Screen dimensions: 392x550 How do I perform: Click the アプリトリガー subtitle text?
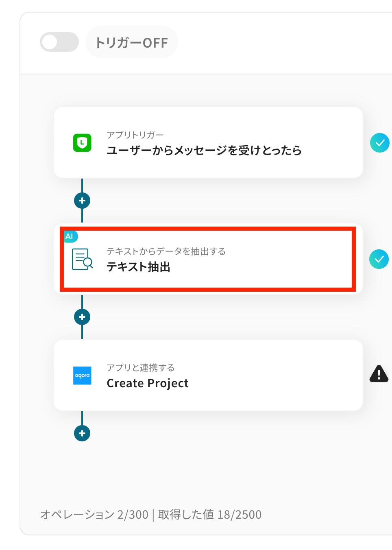tap(135, 135)
